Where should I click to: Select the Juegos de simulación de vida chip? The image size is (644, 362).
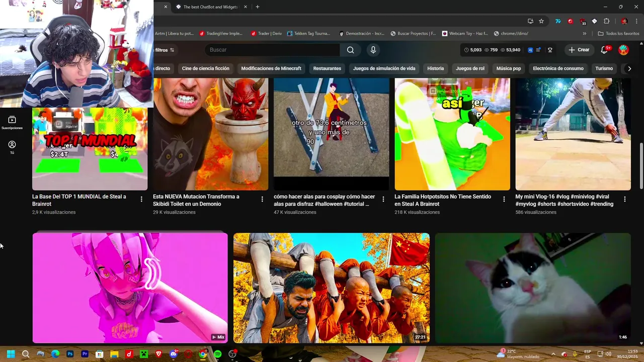point(384,68)
